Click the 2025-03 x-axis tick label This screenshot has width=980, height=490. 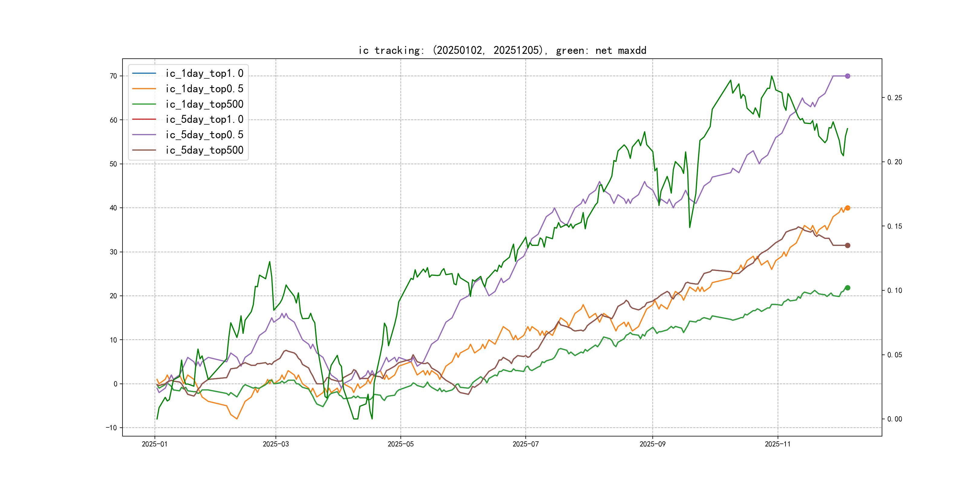point(276,444)
